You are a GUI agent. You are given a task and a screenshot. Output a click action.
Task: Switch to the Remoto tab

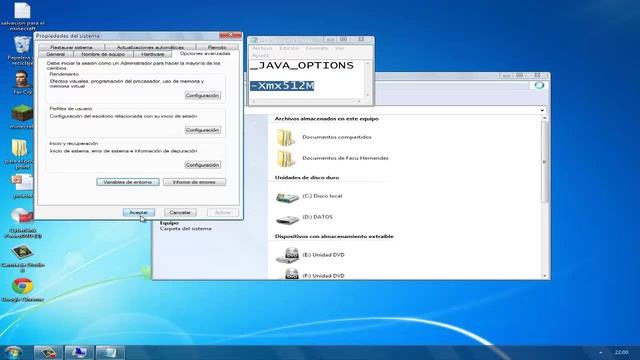pyautogui.click(x=217, y=47)
